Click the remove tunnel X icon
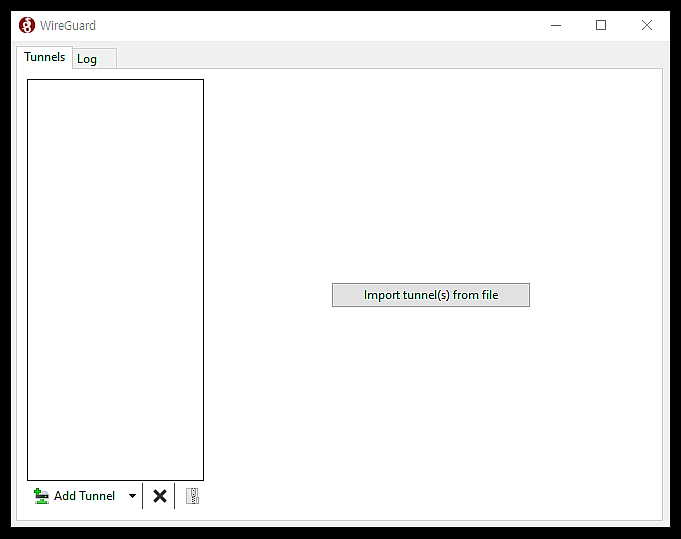This screenshot has height=539, width=681. coord(159,496)
